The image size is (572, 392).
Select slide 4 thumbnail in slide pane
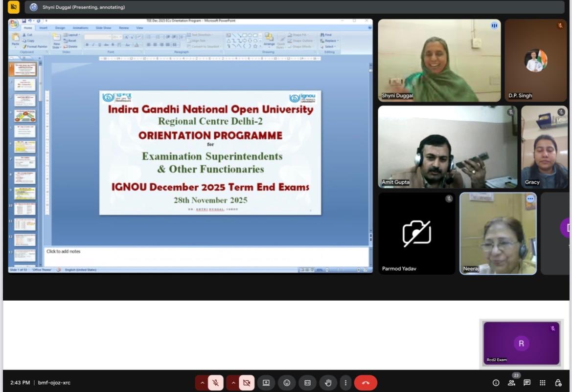25,116
